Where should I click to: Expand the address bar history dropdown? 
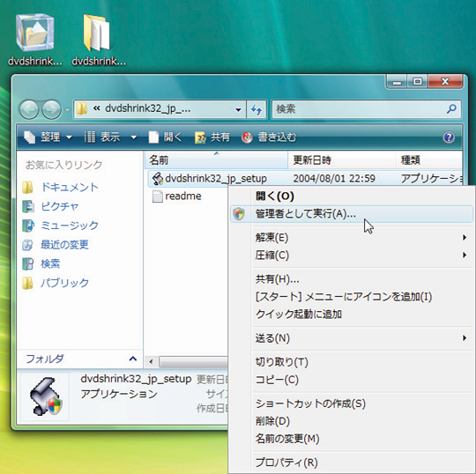[238, 109]
